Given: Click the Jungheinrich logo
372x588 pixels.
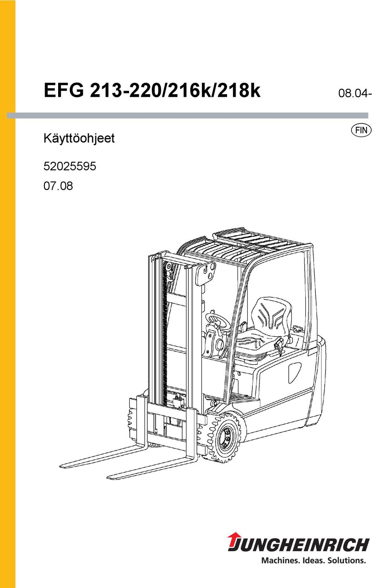Looking at the screenshot, I should point(298,542).
